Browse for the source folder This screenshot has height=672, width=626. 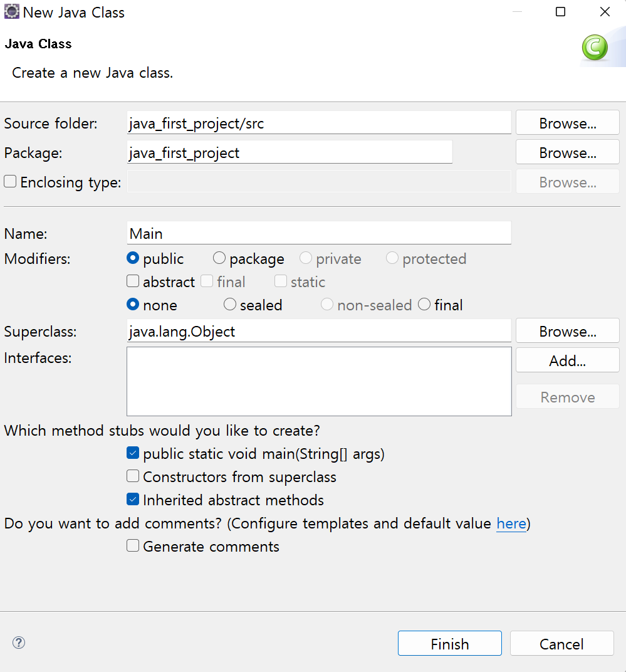pyautogui.click(x=567, y=123)
